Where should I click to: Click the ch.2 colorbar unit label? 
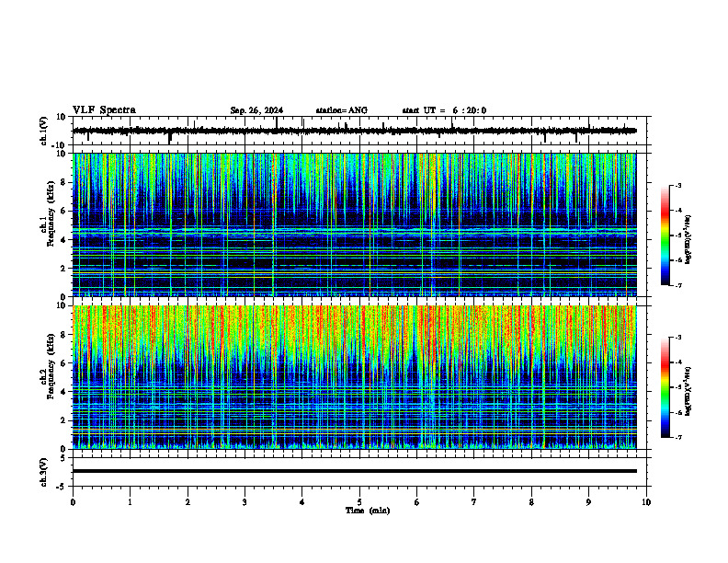click(x=688, y=391)
